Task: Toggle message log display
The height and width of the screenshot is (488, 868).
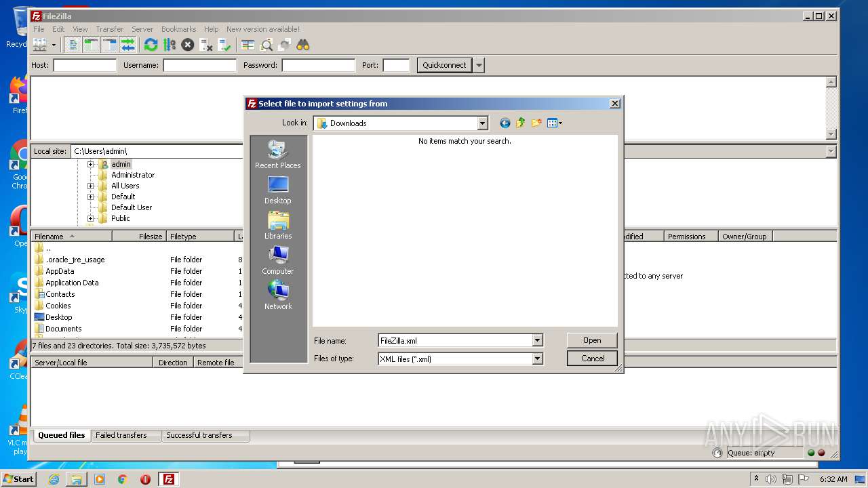Action: pos(73,45)
